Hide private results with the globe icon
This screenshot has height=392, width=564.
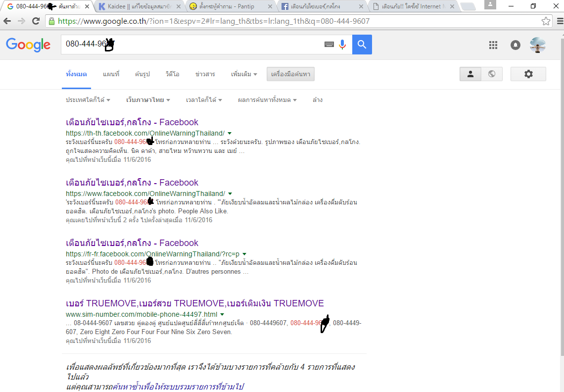tap(492, 74)
